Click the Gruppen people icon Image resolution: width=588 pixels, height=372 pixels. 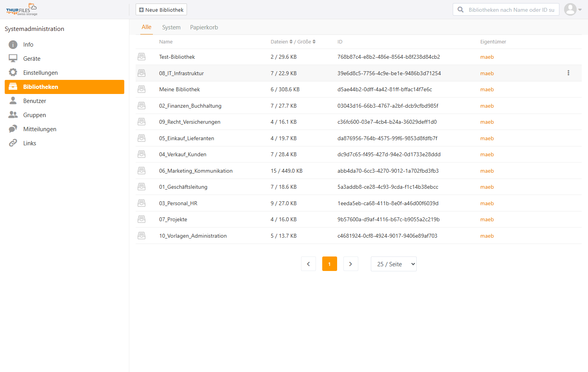click(13, 115)
